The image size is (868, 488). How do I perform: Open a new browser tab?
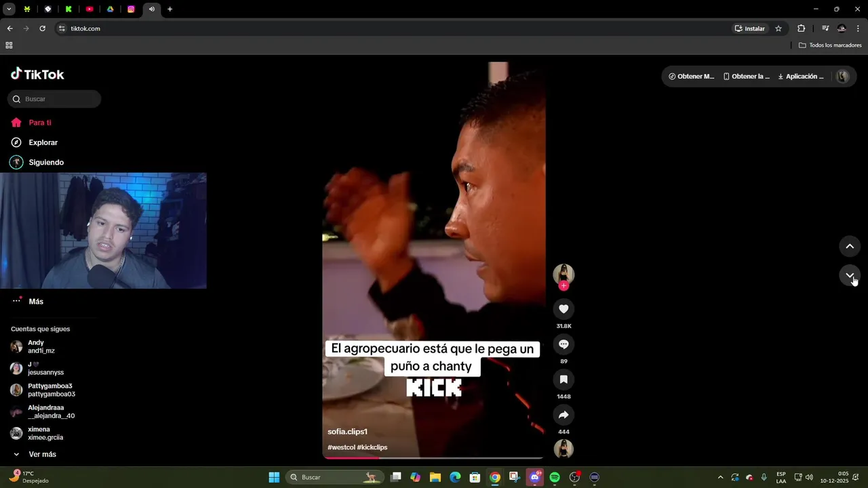[x=170, y=9]
